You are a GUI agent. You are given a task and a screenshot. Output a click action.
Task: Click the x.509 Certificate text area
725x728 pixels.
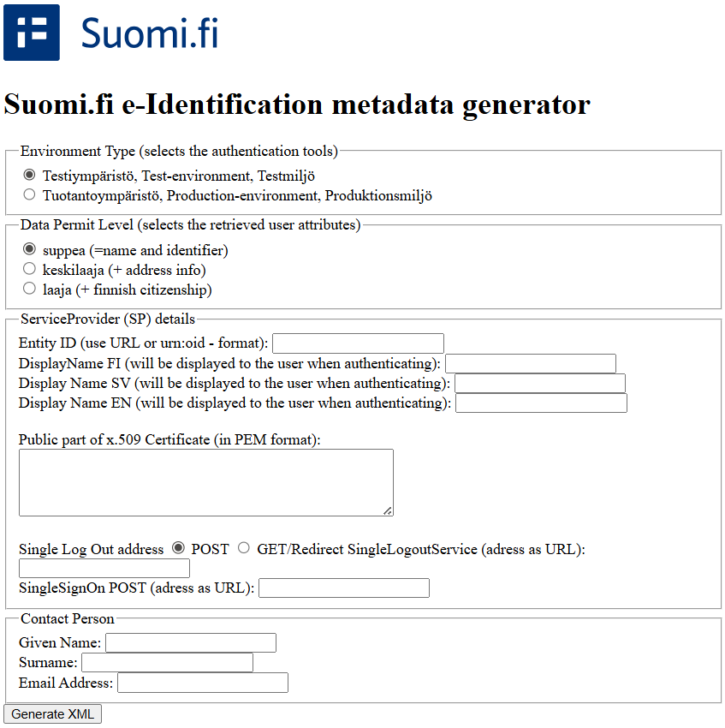pyautogui.click(x=205, y=482)
